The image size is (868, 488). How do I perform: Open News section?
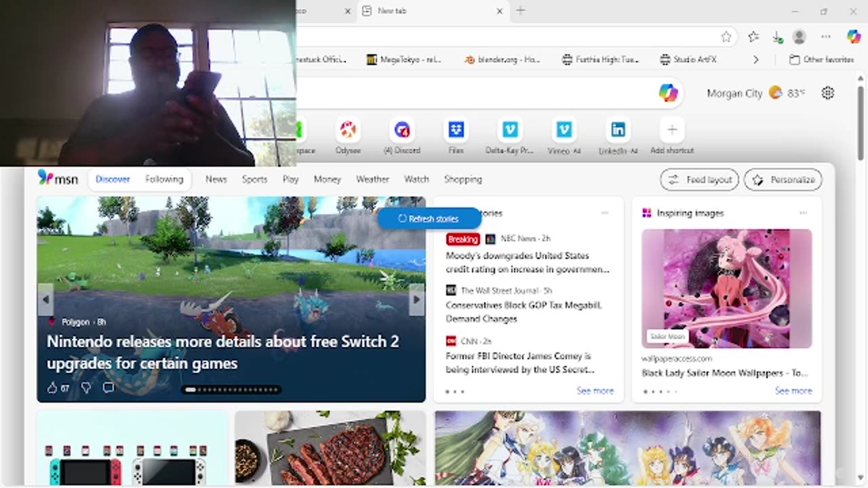click(x=216, y=179)
